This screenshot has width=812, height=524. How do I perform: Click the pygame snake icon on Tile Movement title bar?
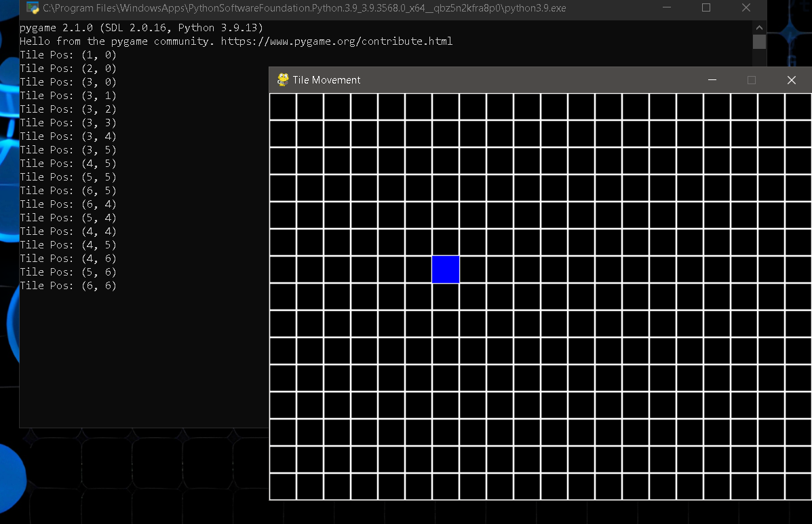283,79
